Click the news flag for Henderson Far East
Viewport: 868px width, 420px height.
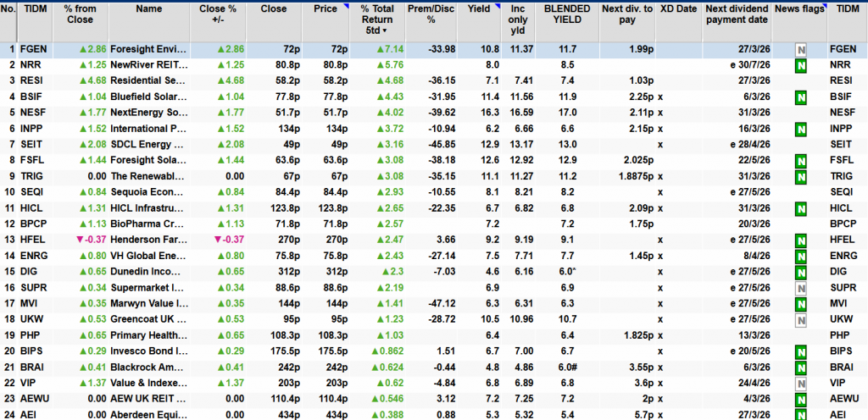pos(799,241)
